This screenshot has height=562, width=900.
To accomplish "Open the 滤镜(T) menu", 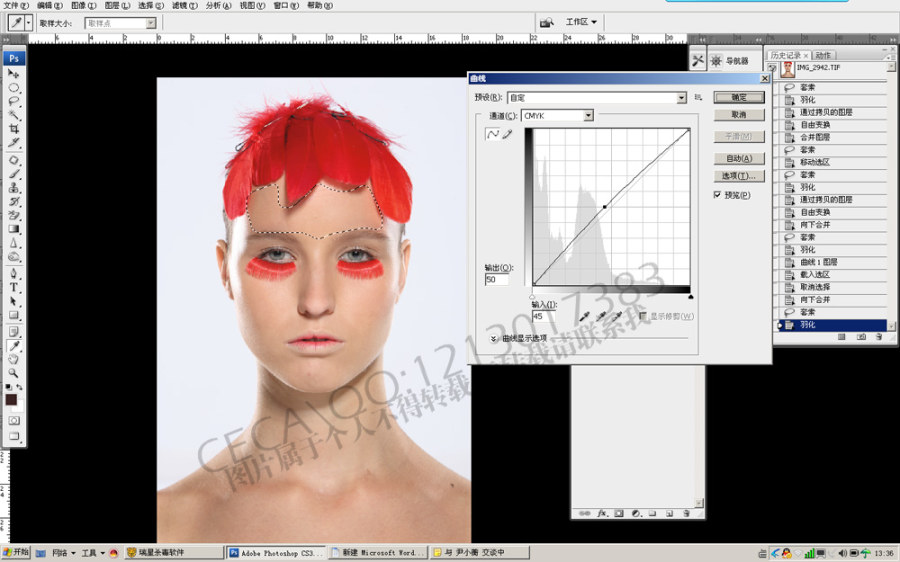I will click(x=184, y=5).
